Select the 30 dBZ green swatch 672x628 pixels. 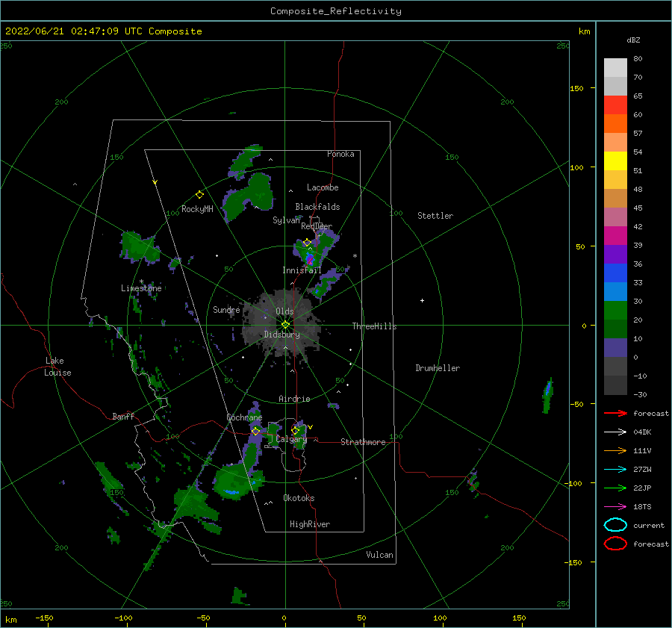615,310
